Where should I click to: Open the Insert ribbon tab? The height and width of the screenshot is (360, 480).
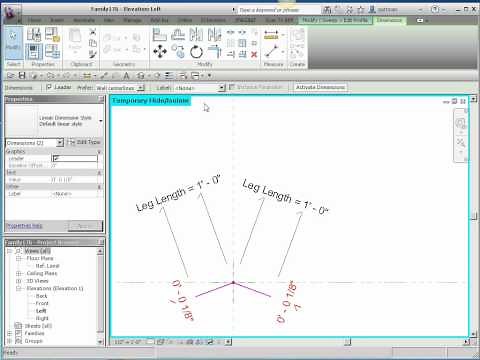tap(57, 21)
